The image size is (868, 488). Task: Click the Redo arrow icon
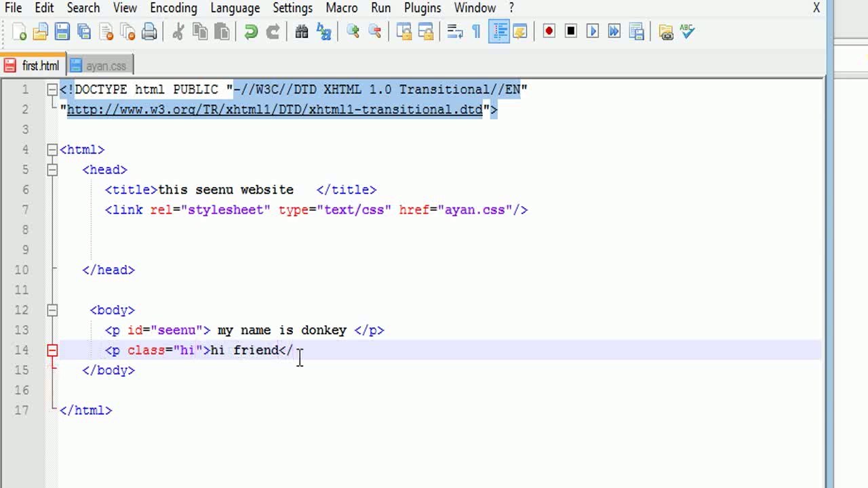point(273,32)
